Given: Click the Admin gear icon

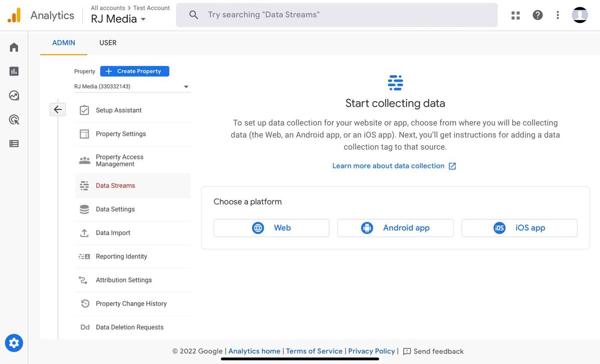Looking at the screenshot, I should click(14, 343).
